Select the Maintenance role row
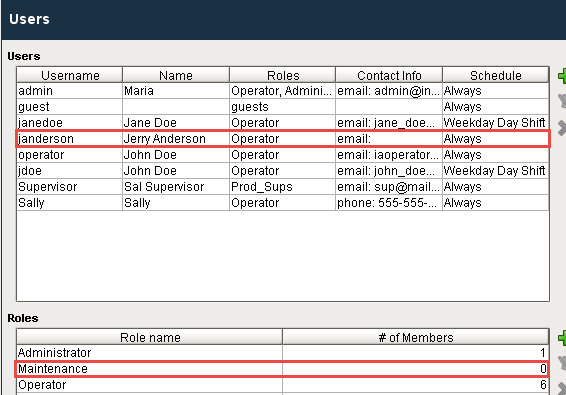Screen dimensions: 566x395 [283, 369]
